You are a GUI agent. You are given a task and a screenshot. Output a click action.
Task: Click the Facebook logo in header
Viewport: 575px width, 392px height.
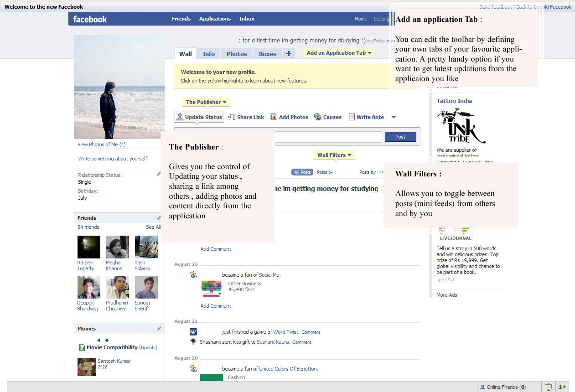[x=90, y=19]
